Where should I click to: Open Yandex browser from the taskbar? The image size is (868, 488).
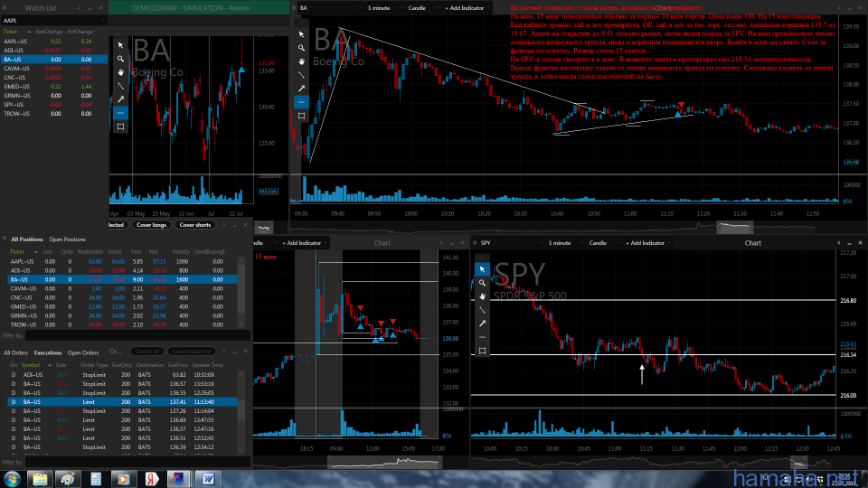click(x=151, y=479)
